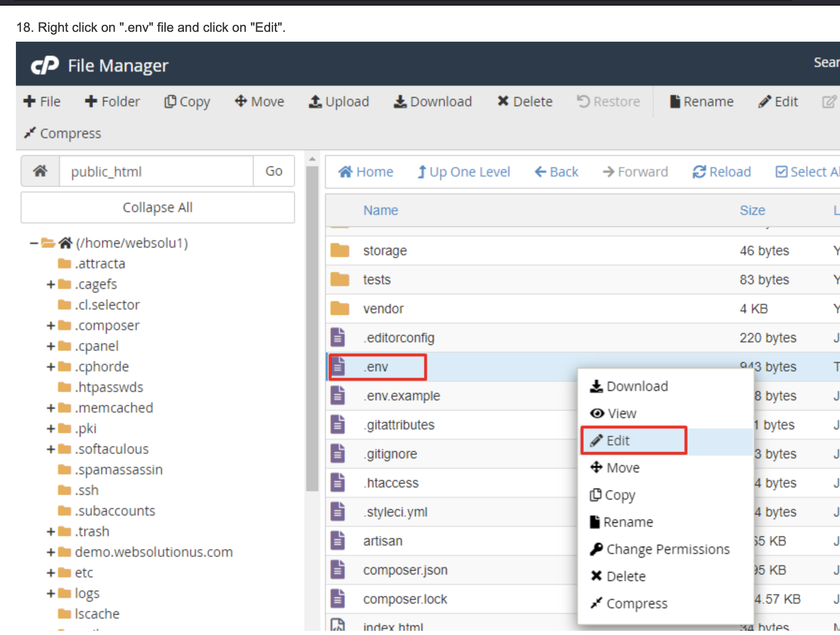Click Compress in the top toolbar
Screen dimensions: 840x635
point(63,133)
